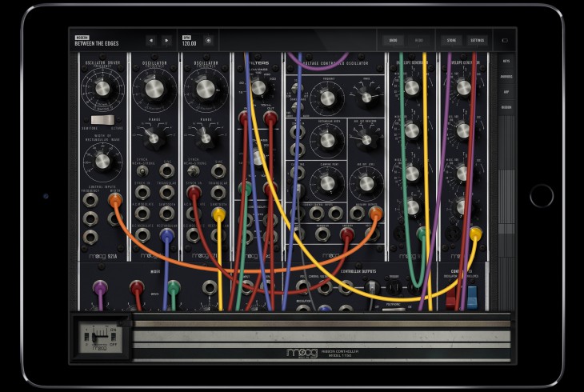
Task: Click the previous preset arrow
Action: (x=150, y=40)
